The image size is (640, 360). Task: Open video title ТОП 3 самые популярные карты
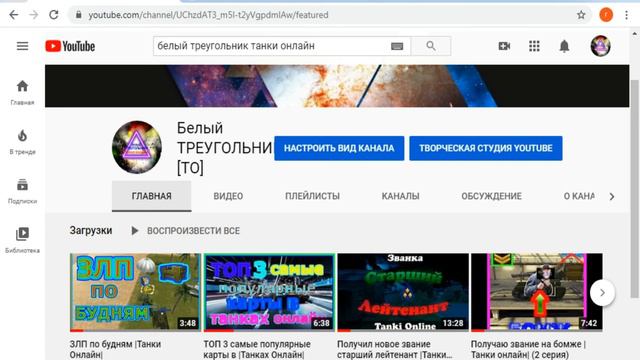257,349
